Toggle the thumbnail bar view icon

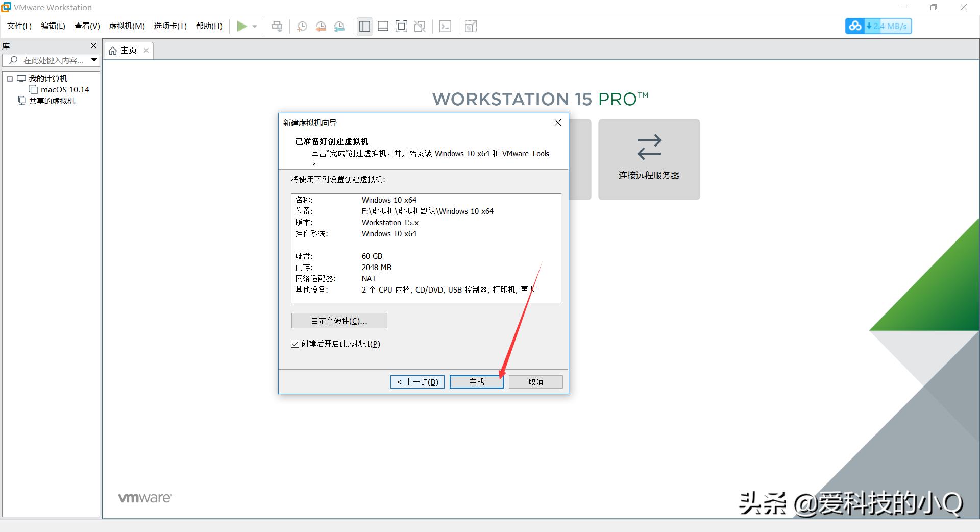[x=383, y=26]
